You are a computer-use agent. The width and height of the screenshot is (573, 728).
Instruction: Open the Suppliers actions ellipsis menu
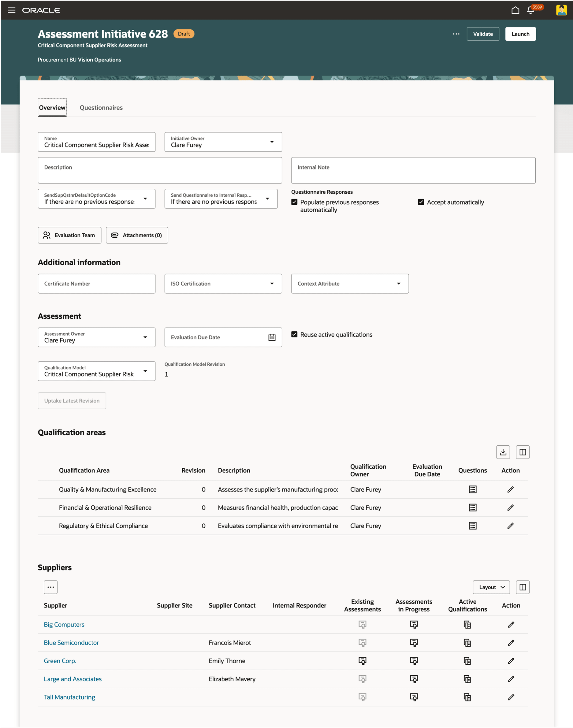click(51, 587)
